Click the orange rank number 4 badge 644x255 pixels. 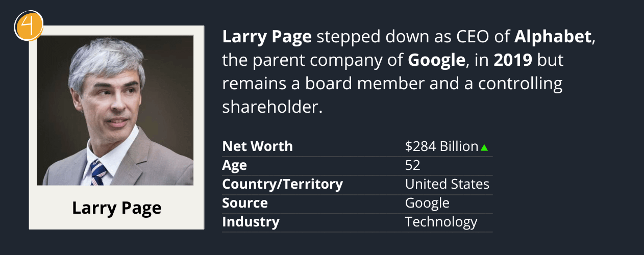(29, 25)
